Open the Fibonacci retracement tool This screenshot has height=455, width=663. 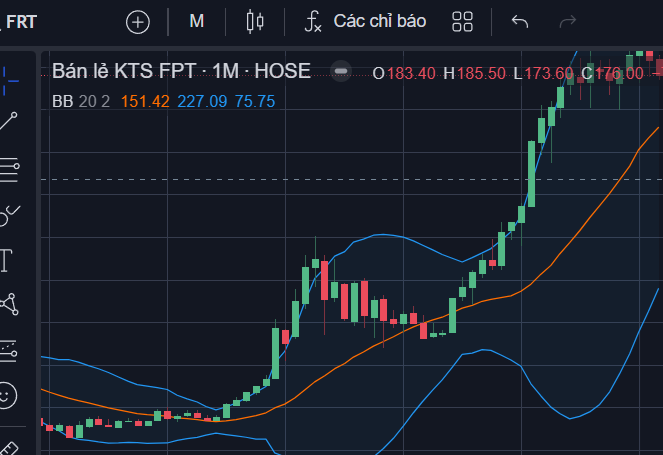tap(9, 170)
